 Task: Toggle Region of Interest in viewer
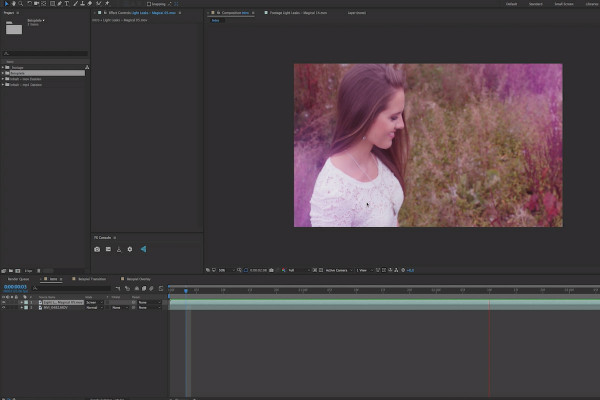[315, 270]
